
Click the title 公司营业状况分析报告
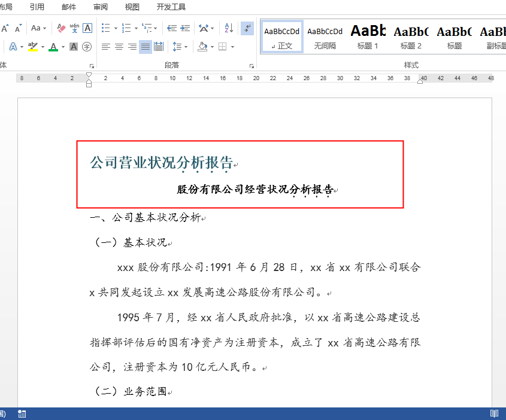pos(161,162)
